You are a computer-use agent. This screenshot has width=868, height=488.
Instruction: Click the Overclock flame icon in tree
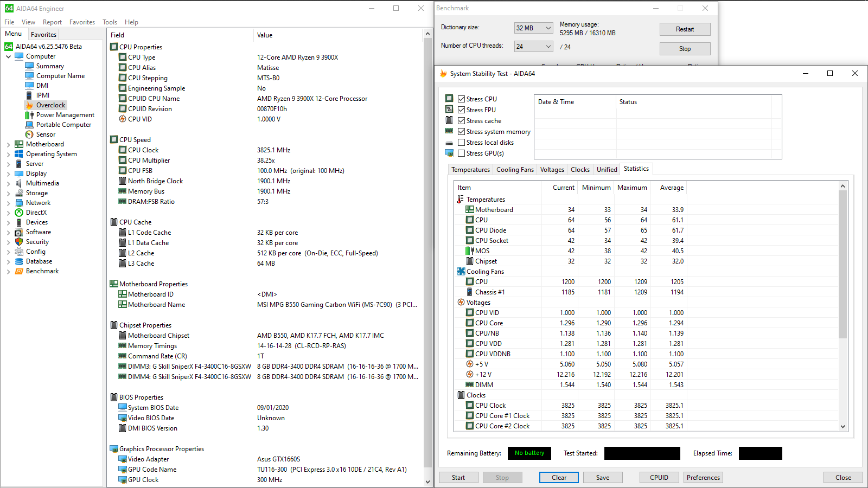tap(29, 105)
